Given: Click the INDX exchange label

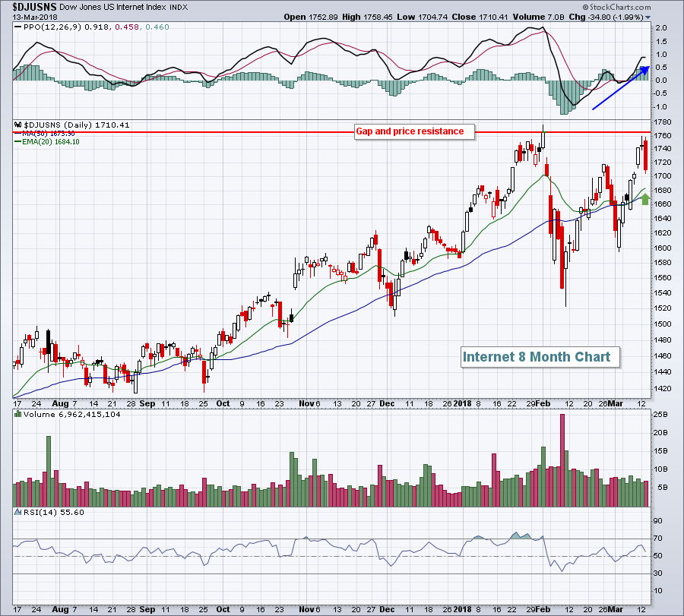Looking at the screenshot, I should [179, 8].
